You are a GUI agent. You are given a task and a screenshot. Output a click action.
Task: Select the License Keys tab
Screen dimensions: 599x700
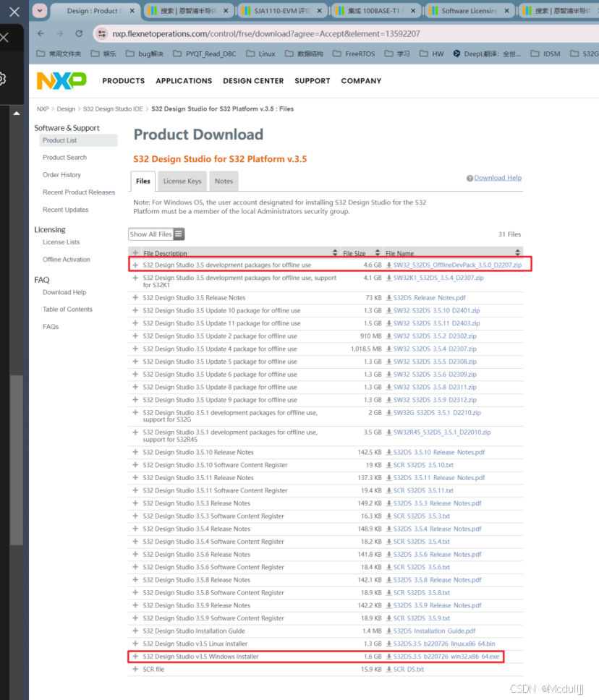point(182,181)
